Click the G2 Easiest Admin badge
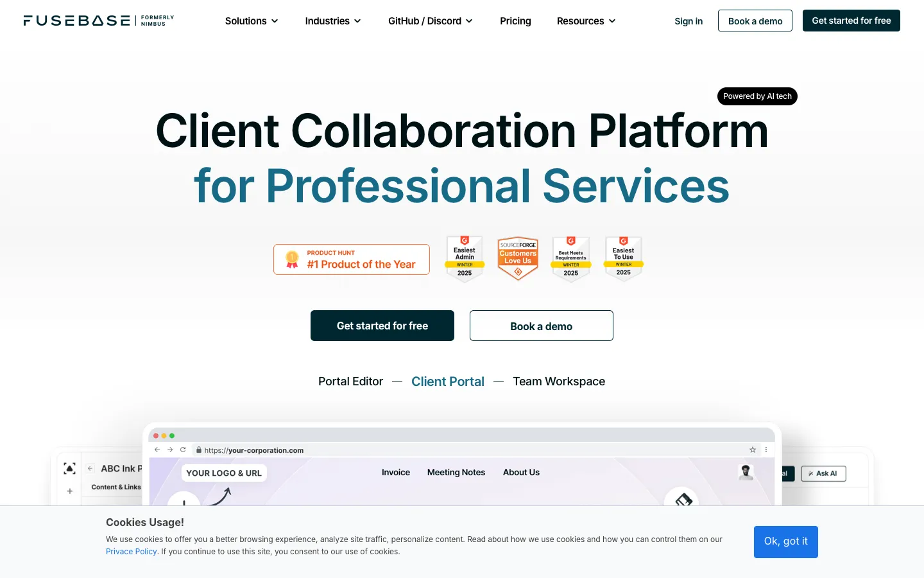This screenshot has width=924, height=578. 465,259
